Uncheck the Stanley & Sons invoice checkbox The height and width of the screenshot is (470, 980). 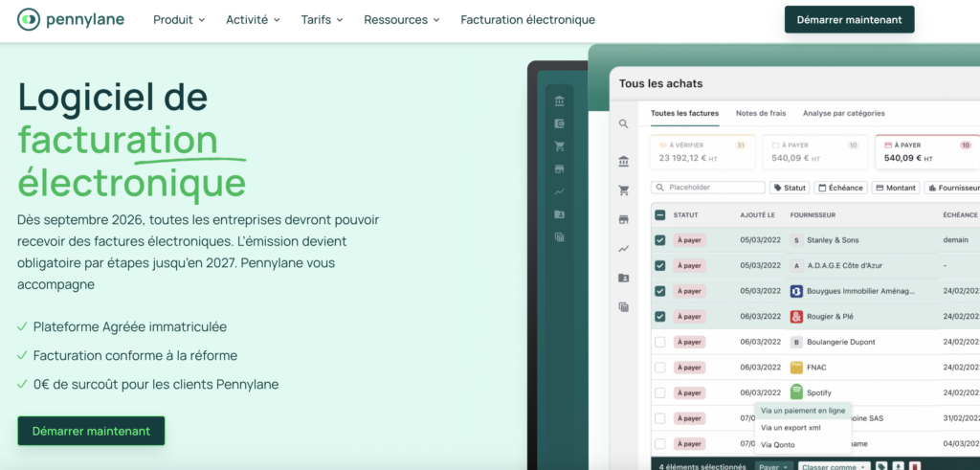click(x=659, y=240)
